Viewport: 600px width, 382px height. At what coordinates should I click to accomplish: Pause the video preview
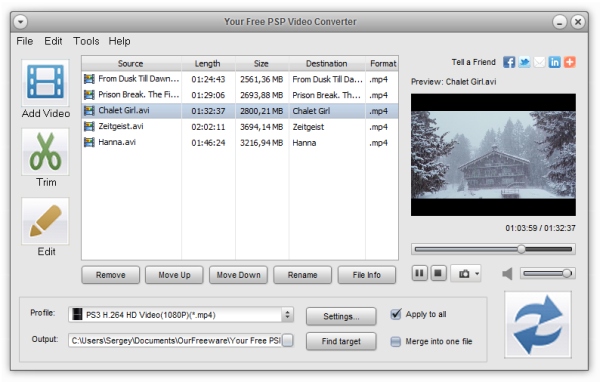point(419,273)
